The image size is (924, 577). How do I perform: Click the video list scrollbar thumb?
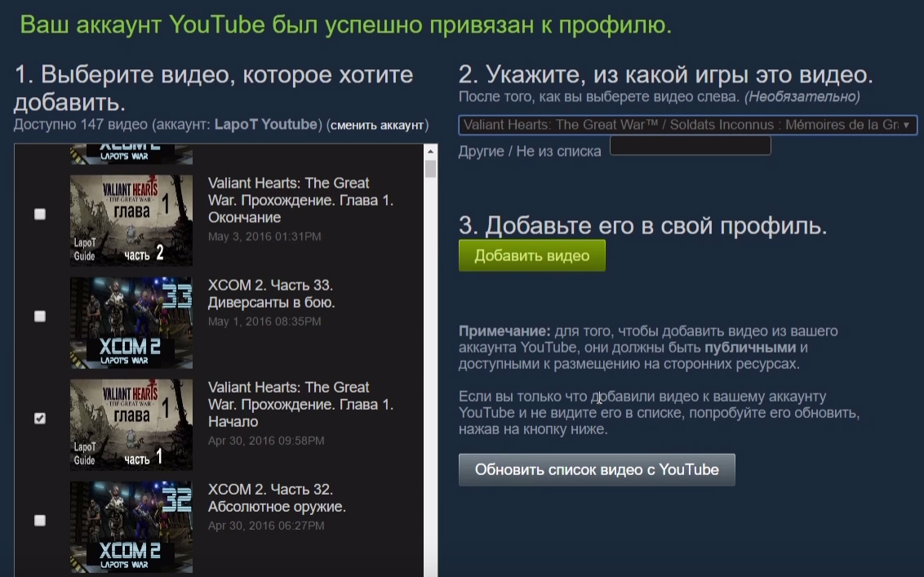[x=430, y=169]
